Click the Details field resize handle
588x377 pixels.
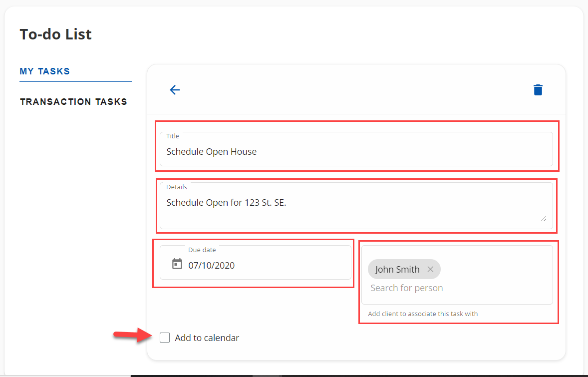tap(543, 218)
